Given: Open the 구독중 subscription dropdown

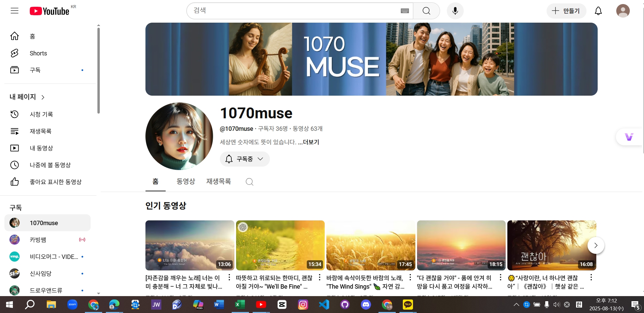Looking at the screenshot, I should pyautogui.click(x=245, y=159).
